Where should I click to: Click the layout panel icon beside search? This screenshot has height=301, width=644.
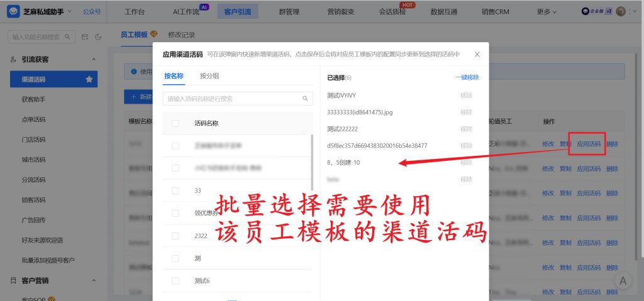coord(85,37)
